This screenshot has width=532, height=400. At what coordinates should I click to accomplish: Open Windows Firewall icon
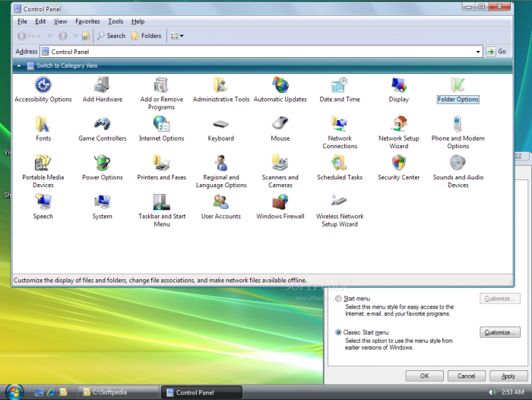(x=280, y=207)
